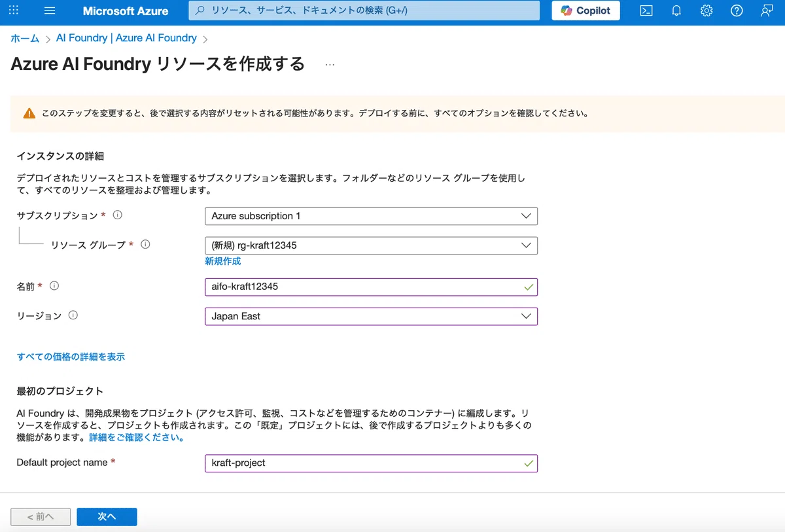Open feedback person icon

(x=767, y=10)
